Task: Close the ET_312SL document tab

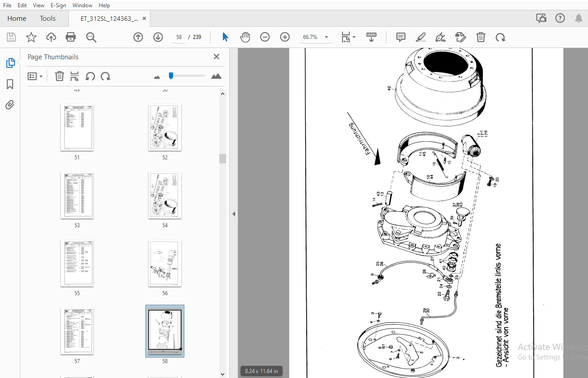Action: (x=144, y=19)
